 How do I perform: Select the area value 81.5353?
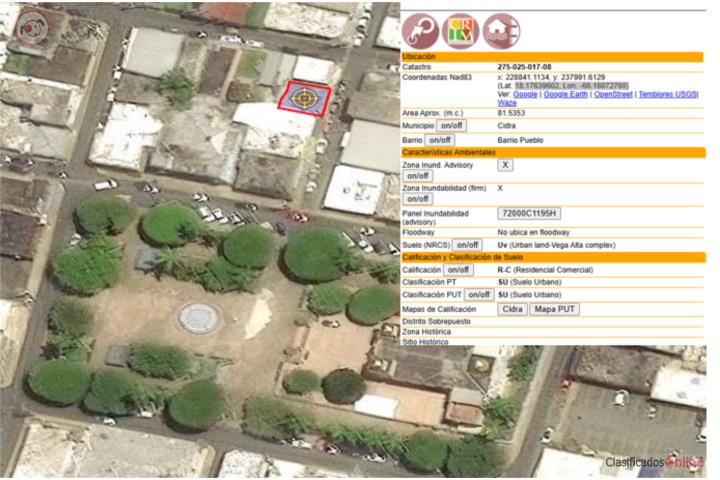(511, 113)
